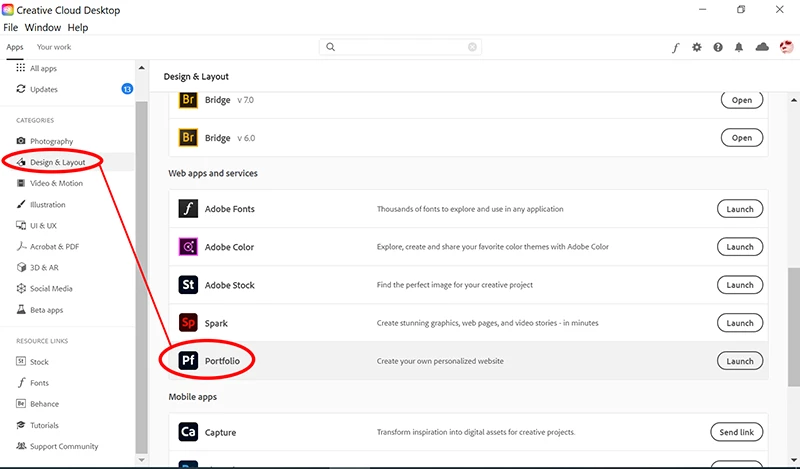Image resolution: width=800 pixels, height=469 pixels.
Task: Click the Adobe Color app icon
Action: pyautogui.click(x=188, y=247)
